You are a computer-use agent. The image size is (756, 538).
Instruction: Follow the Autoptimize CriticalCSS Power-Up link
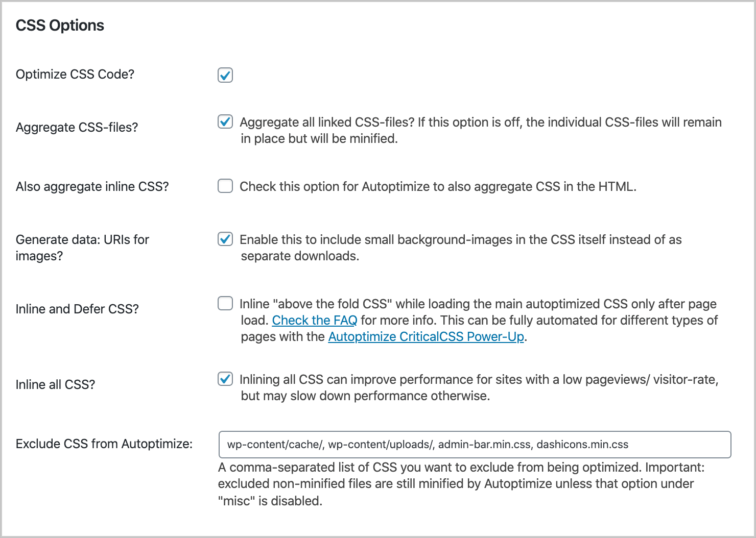[426, 336]
